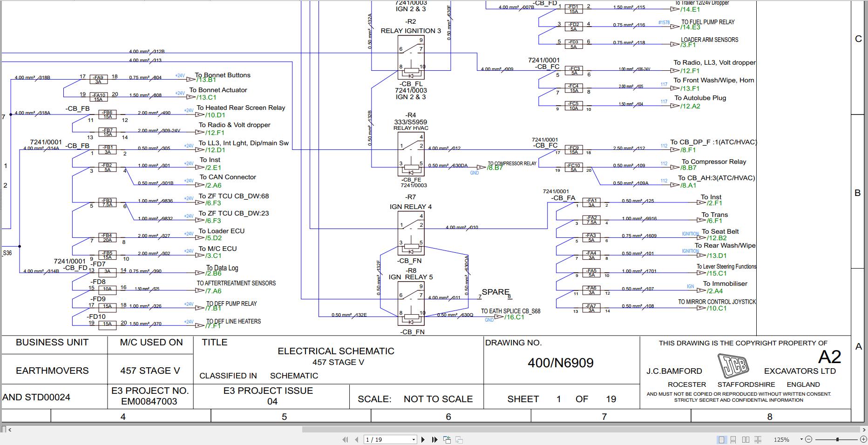Jump to the last page (page 19)
This screenshot has height=445, width=868.
(434, 439)
